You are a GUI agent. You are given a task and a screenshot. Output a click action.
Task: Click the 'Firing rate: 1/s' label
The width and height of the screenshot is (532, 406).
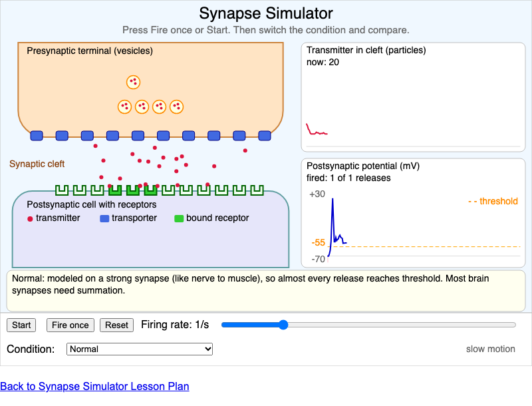pyautogui.click(x=175, y=325)
